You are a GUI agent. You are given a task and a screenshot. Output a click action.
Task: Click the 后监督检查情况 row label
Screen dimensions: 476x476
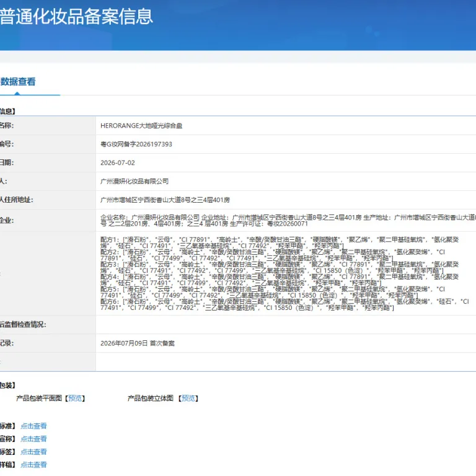(23, 325)
